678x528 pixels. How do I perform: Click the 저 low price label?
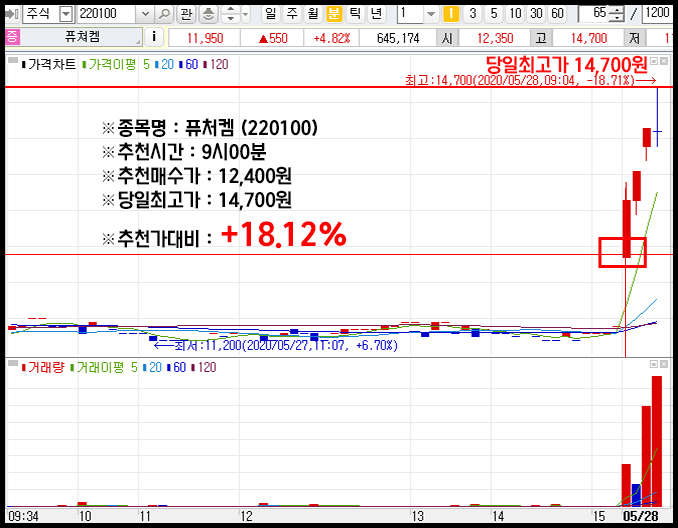point(634,38)
